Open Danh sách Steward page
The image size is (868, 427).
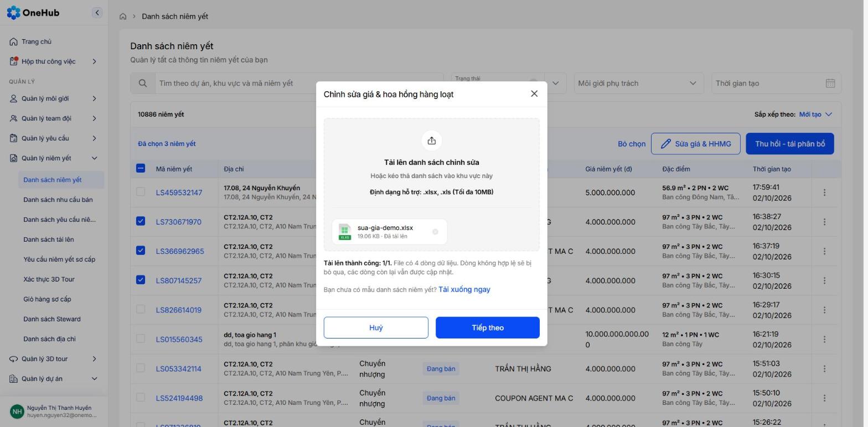(52, 319)
